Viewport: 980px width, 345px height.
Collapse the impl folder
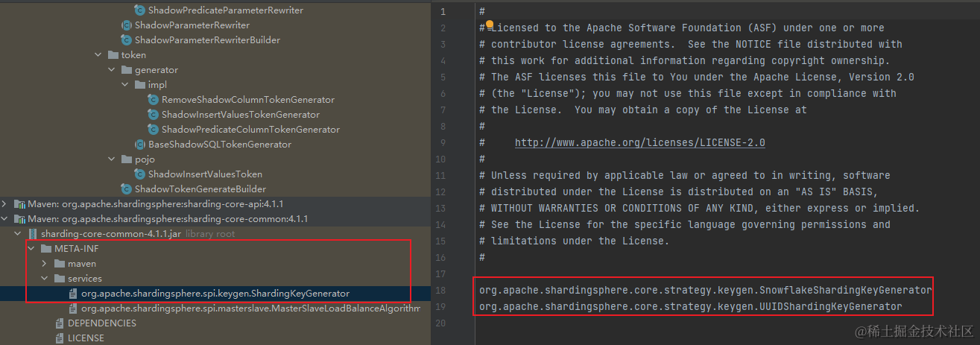[125, 84]
